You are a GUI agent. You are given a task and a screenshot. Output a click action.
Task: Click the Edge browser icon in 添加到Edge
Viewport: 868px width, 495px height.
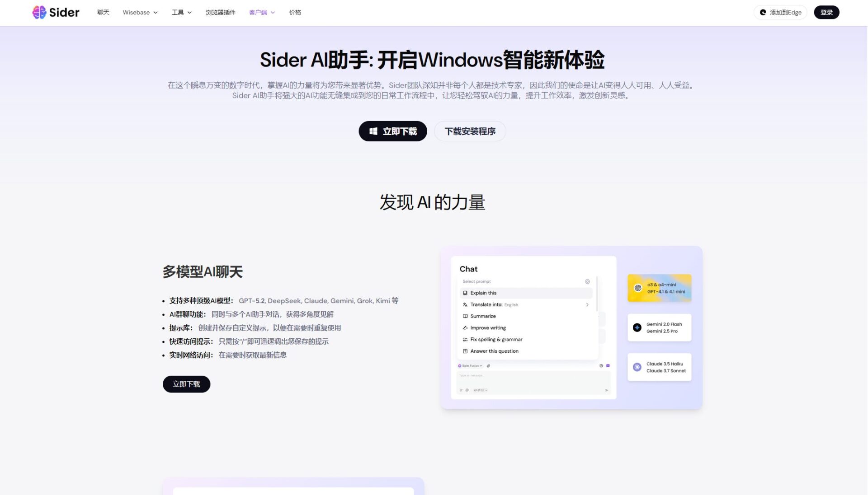(x=763, y=12)
